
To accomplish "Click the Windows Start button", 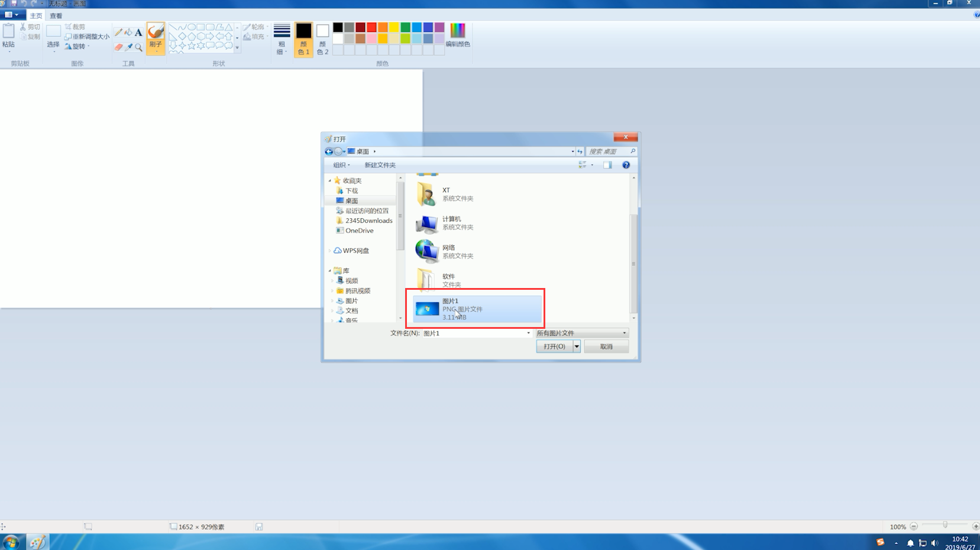I will (11, 542).
